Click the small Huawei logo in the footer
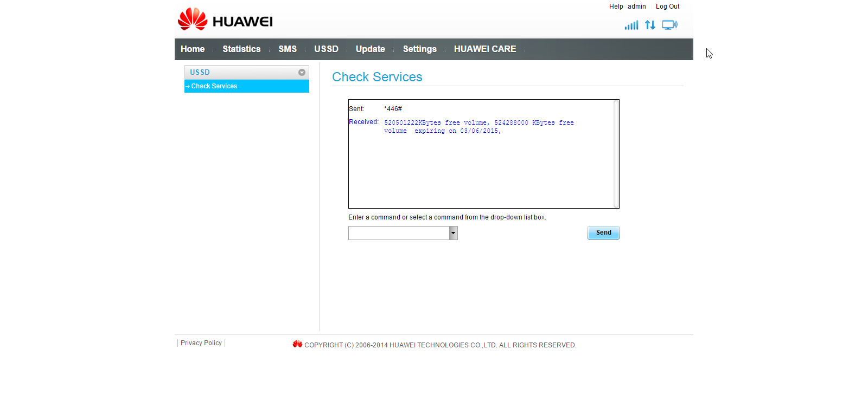The height and width of the screenshot is (420, 868). [x=297, y=344]
